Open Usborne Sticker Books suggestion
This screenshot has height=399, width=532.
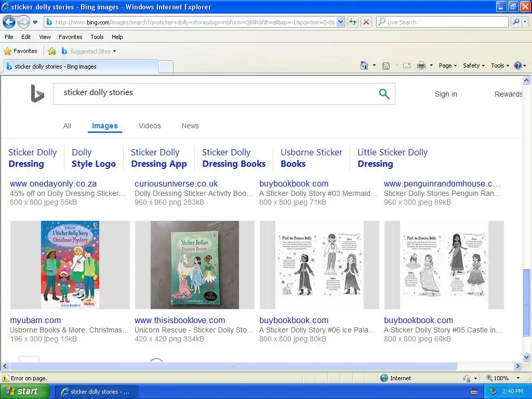coord(312,158)
